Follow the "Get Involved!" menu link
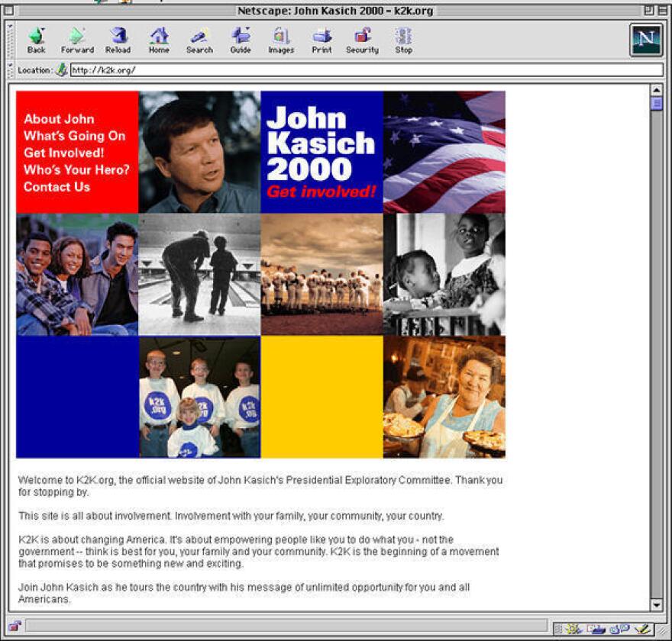This screenshot has width=672, height=641. point(63,153)
